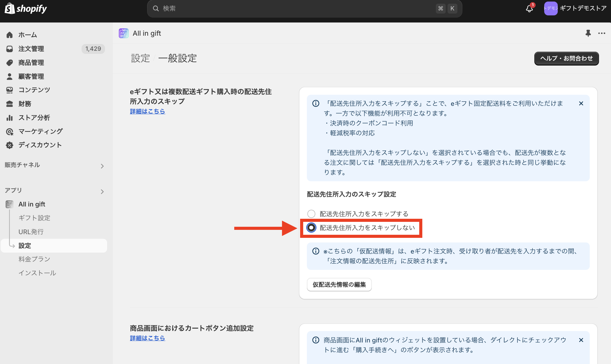
Task: Go to 料金プラン menu item
Action: pyautogui.click(x=34, y=259)
